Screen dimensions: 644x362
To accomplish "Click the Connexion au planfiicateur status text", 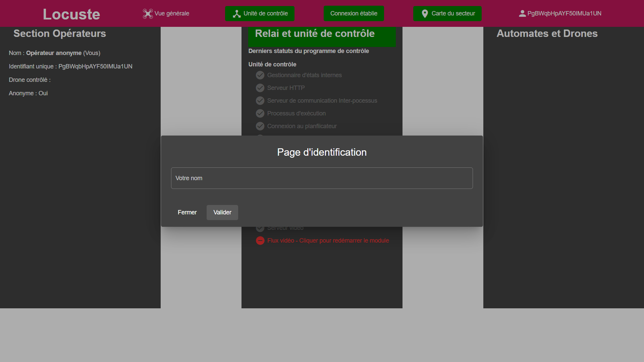I will (x=302, y=126).
